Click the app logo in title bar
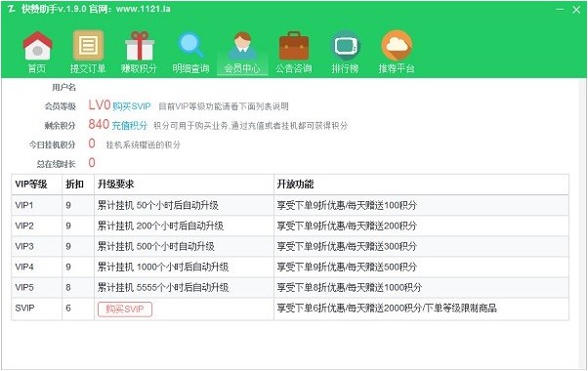This screenshot has height=371, width=588. click(x=12, y=9)
